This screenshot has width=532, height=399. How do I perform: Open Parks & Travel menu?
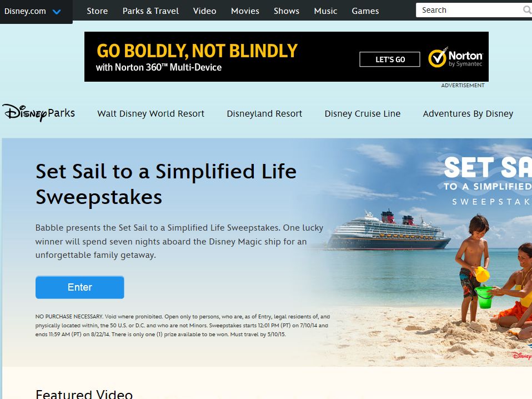tap(150, 11)
